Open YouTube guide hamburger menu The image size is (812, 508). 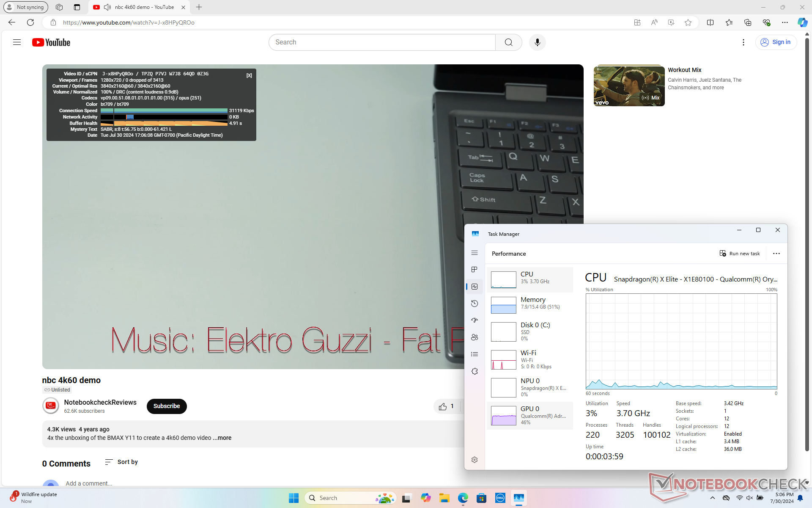17,42
